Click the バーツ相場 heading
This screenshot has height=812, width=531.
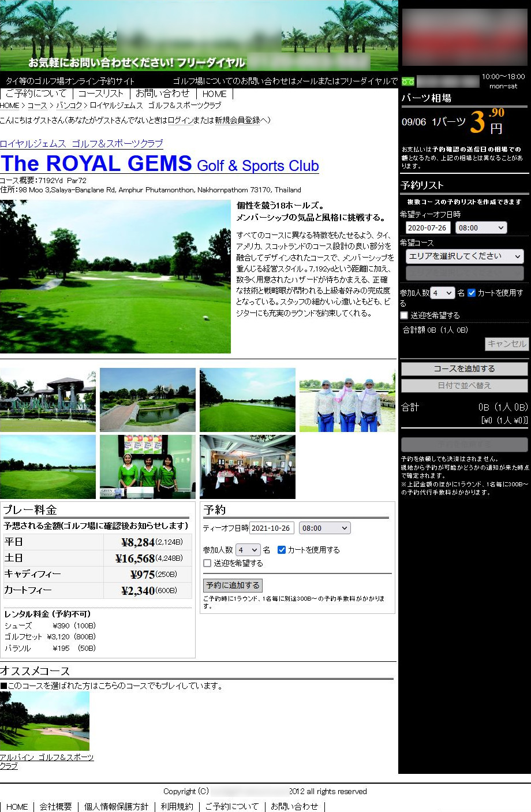pyautogui.click(x=427, y=98)
